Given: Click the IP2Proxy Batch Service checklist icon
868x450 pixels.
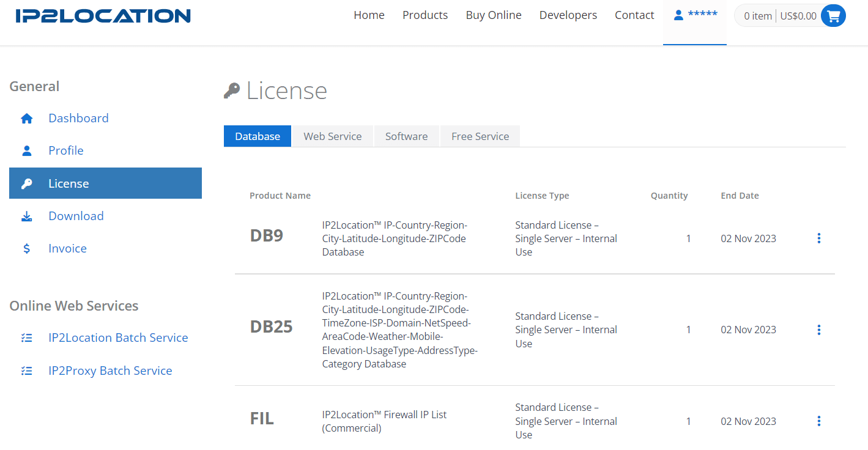Looking at the screenshot, I should [26, 371].
